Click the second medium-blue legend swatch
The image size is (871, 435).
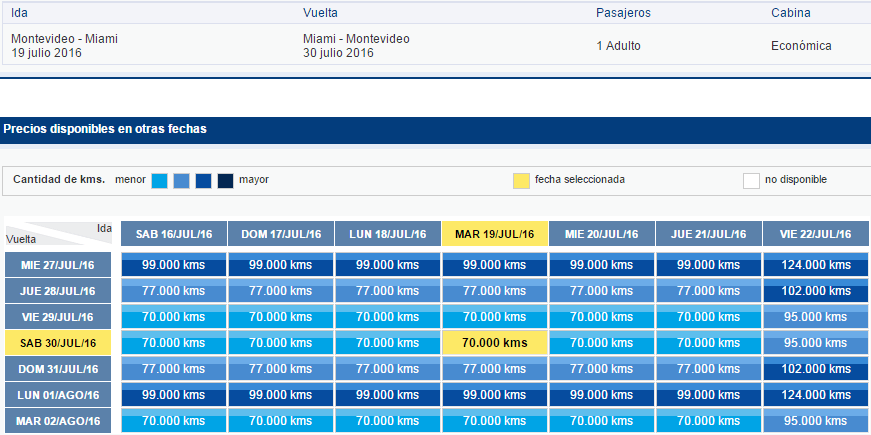(x=181, y=181)
